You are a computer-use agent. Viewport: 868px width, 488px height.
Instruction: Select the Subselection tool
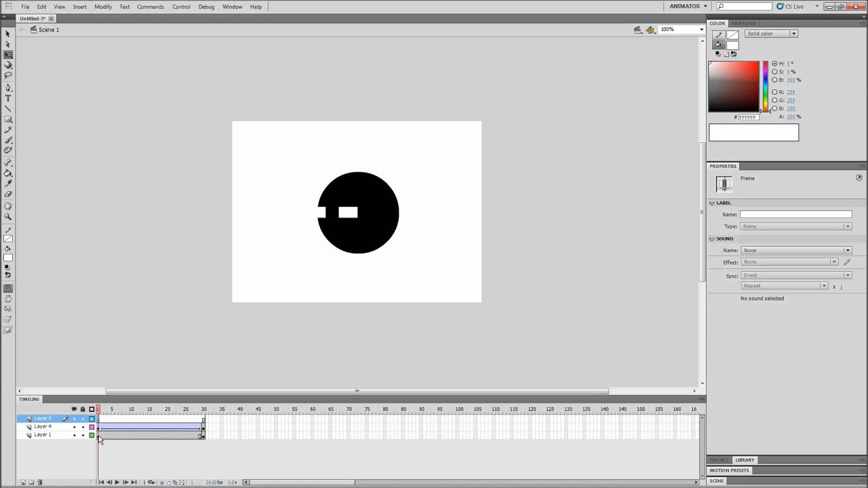click(x=8, y=43)
